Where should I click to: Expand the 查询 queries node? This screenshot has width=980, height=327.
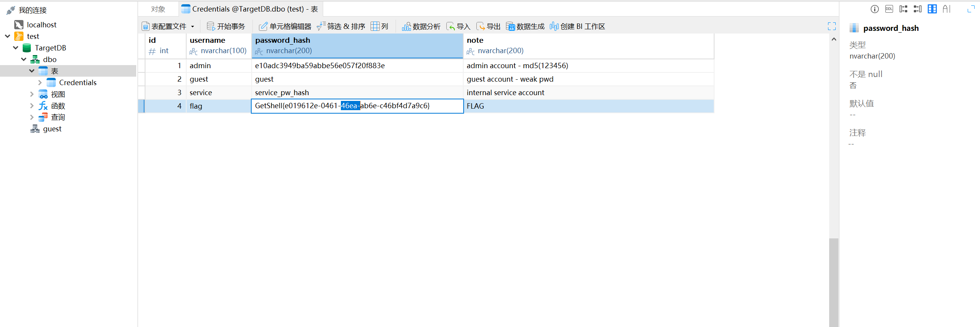pos(32,117)
